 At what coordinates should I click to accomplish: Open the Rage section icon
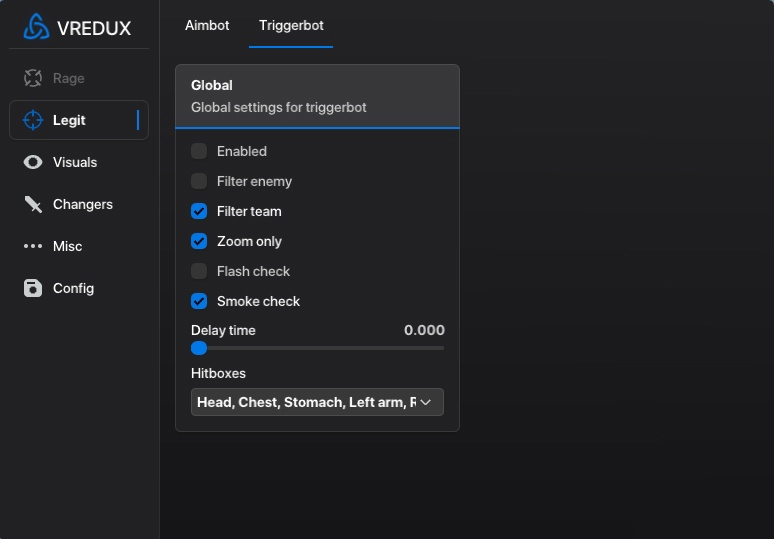33,78
